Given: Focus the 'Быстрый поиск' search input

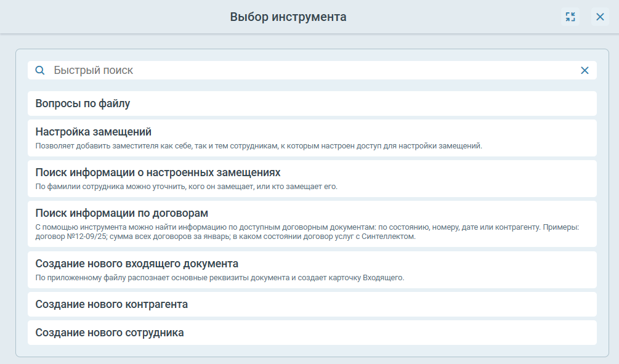Looking at the screenshot, I should coord(308,70).
